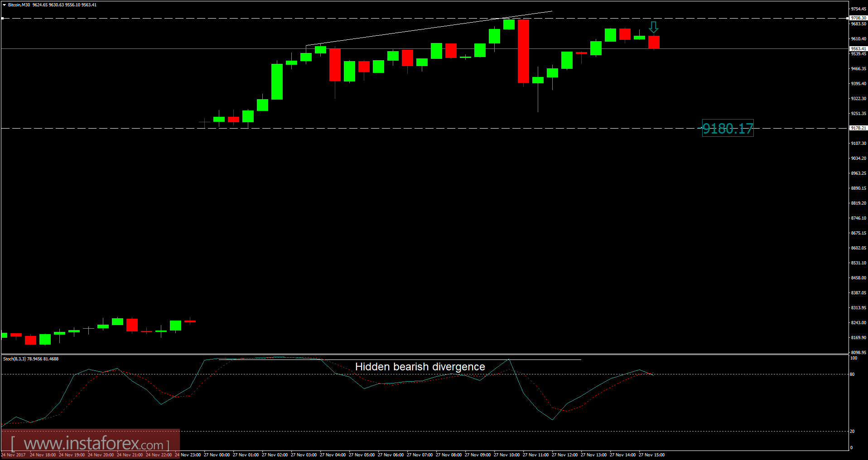
Task: Click the '27 Nov 15:00' time label
Action: coord(651,455)
